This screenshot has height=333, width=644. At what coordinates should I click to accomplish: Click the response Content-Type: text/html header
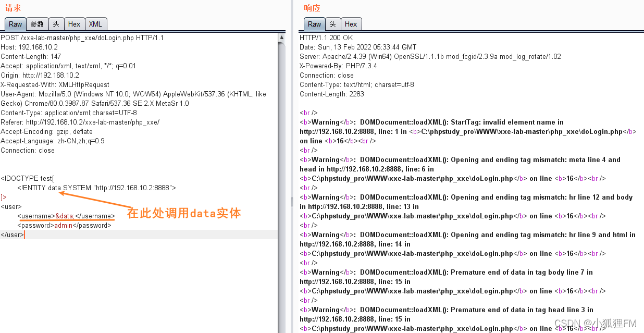(357, 85)
